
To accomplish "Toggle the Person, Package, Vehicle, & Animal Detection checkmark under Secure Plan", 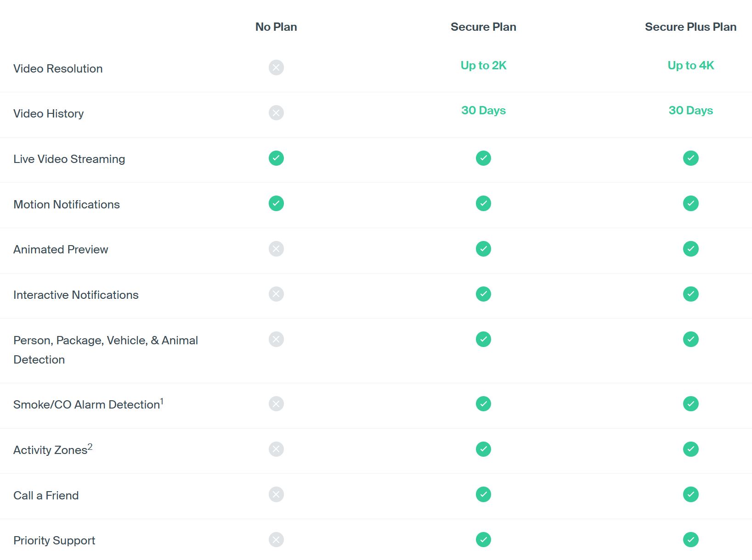I will pyautogui.click(x=483, y=339).
